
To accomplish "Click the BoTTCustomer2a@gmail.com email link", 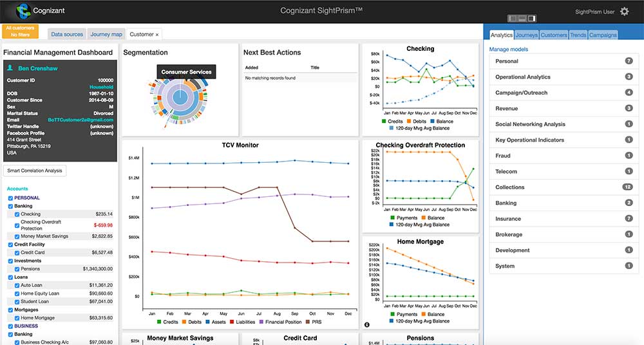I will point(80,120).
